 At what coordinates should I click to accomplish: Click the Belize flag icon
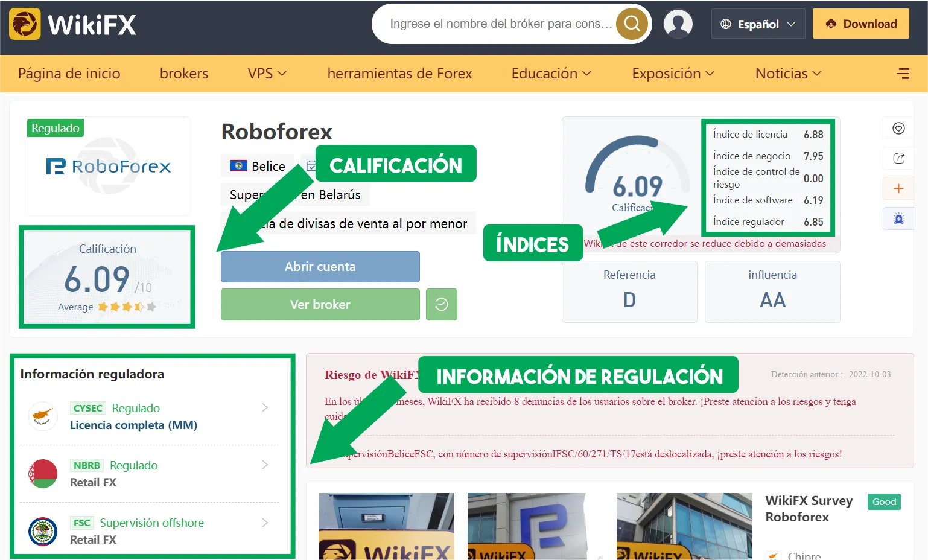coord(239,166)
